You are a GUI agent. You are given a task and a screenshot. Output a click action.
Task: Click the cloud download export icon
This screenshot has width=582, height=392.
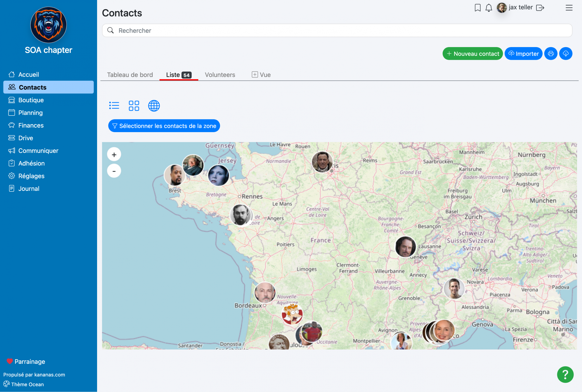pyautogui.click(x=565, y=53)
